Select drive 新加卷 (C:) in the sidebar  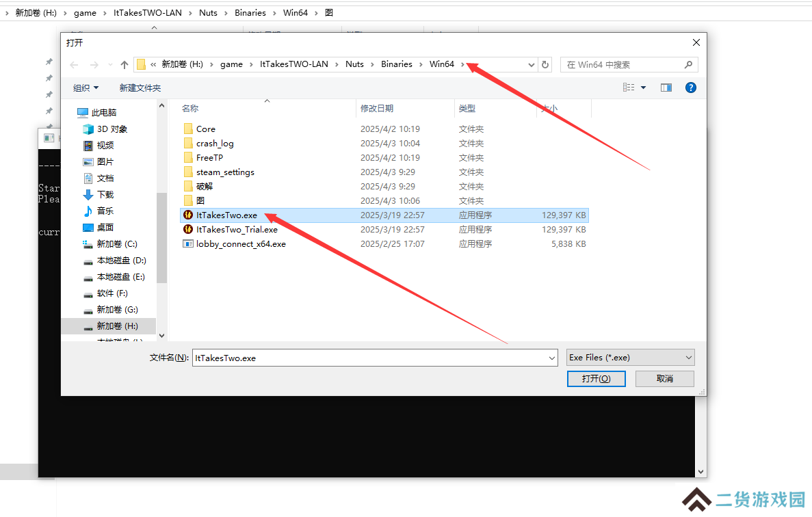(x=110, y=243)
